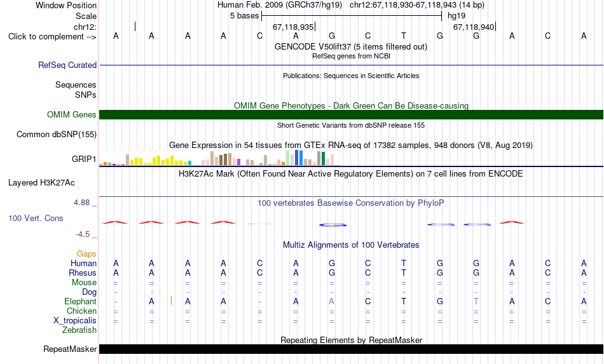Open the RepeatMasker track label

[x=70, y=349]
